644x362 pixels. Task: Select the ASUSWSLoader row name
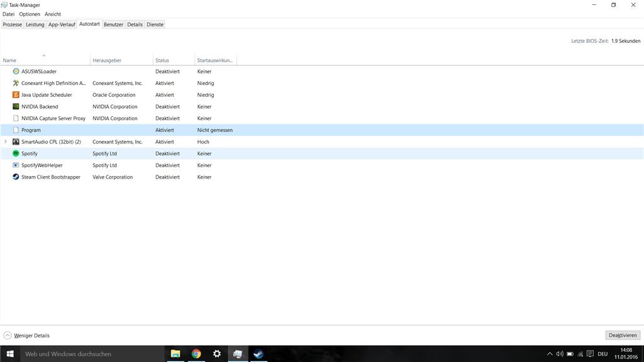point(39,72)
